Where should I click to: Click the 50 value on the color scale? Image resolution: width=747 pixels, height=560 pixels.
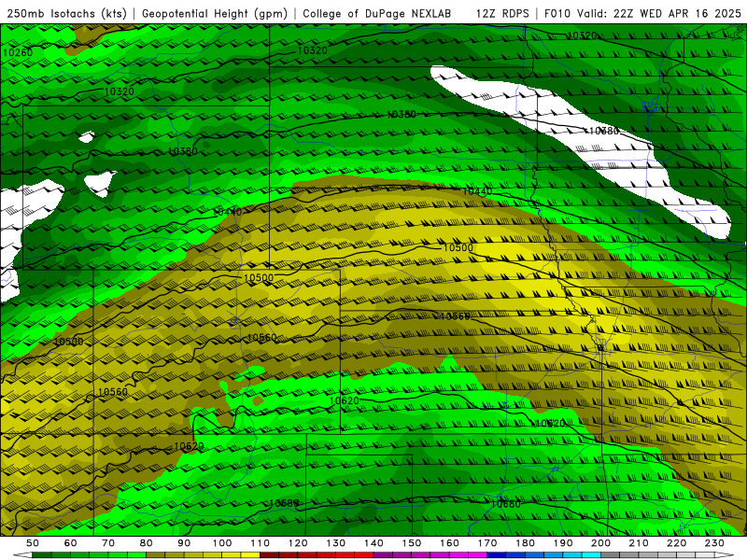33,543
